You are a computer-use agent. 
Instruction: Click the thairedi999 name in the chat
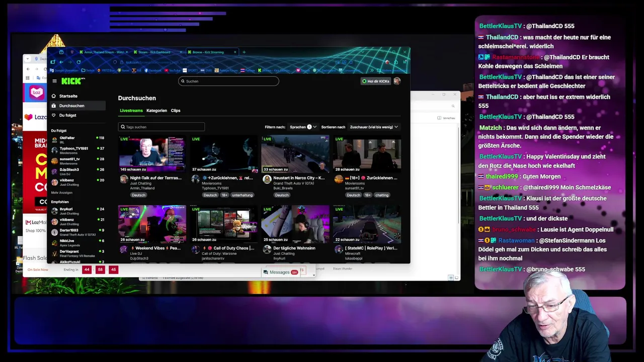coord(502,176)
